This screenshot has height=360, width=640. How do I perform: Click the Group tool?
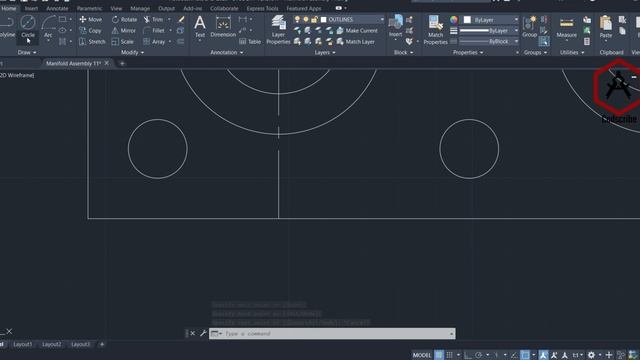point(529,27)
